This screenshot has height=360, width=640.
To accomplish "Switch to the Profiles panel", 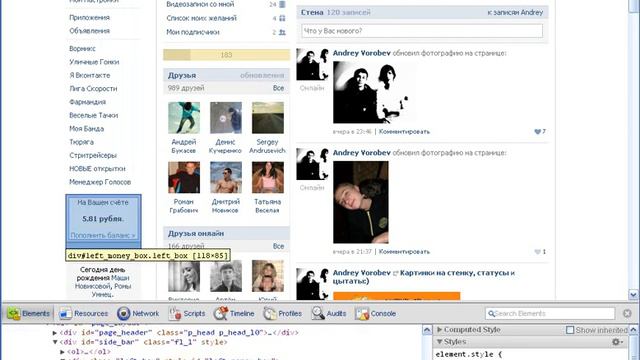I will click(282, 313).
